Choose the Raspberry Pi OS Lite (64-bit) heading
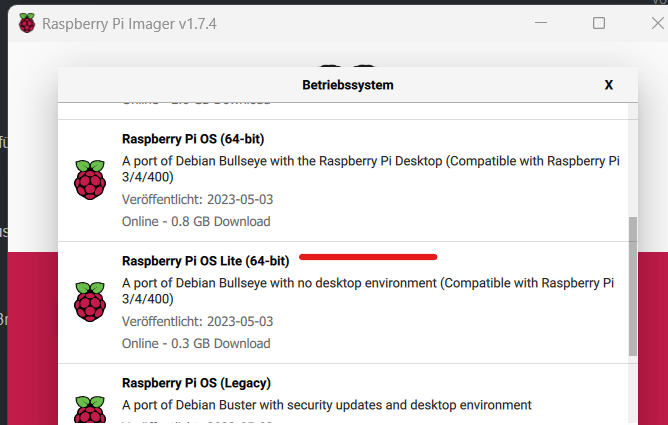The width and height of the screenshot is (668, 425). pyautogui.click(x=205, y=261)
